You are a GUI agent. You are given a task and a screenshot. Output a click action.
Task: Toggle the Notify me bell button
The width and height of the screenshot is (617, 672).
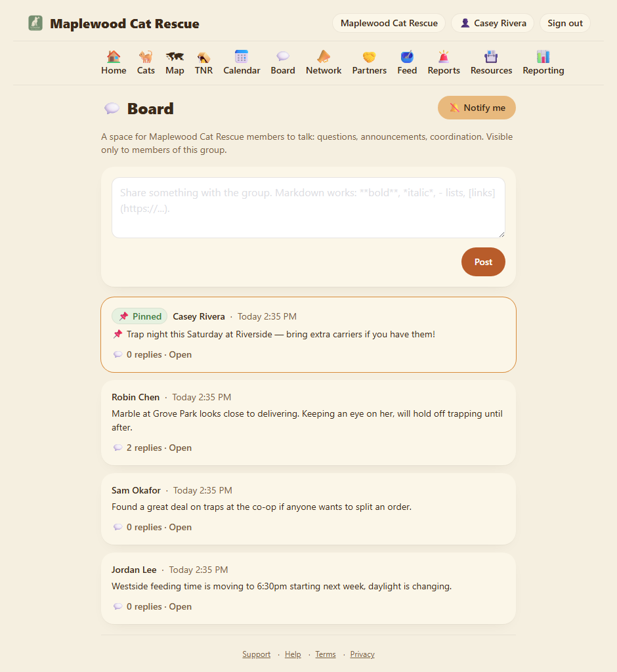click(477, 108)
